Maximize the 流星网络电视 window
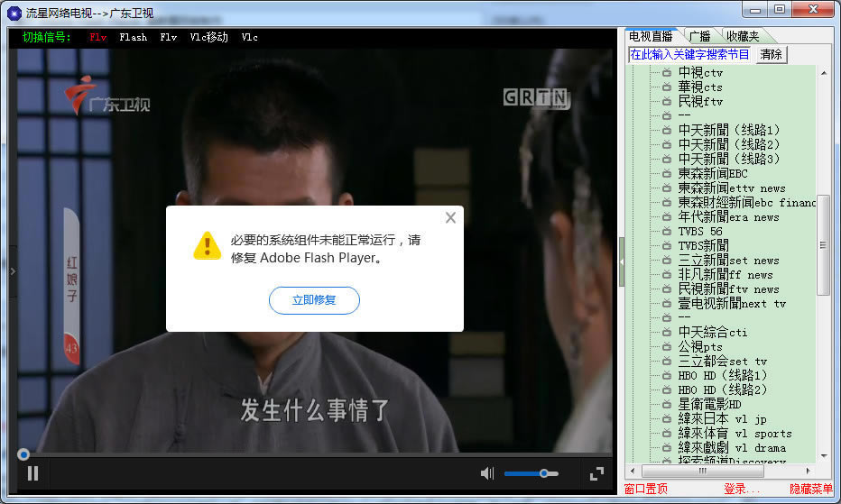Screen dimensions: 841x504 tap(780, 9)
